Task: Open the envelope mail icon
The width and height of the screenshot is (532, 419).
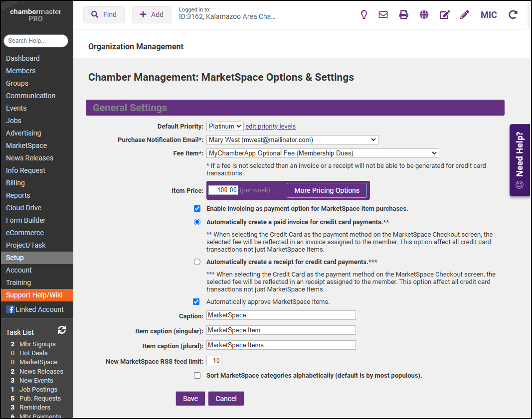Action: tap(383, 15)
